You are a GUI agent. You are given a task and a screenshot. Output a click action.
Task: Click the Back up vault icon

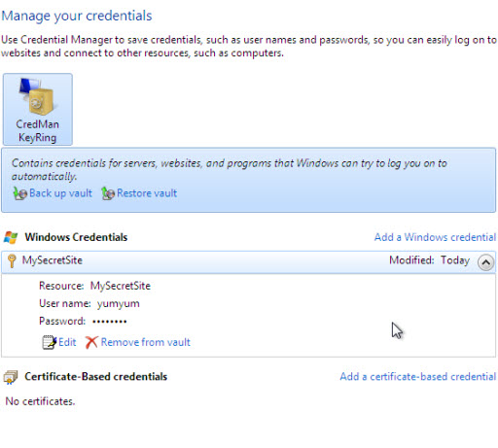click(x=20, y=193)
